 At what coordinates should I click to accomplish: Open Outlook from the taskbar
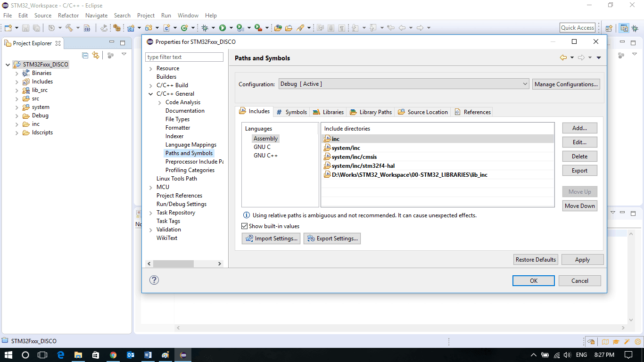click(x=131, y=354)
